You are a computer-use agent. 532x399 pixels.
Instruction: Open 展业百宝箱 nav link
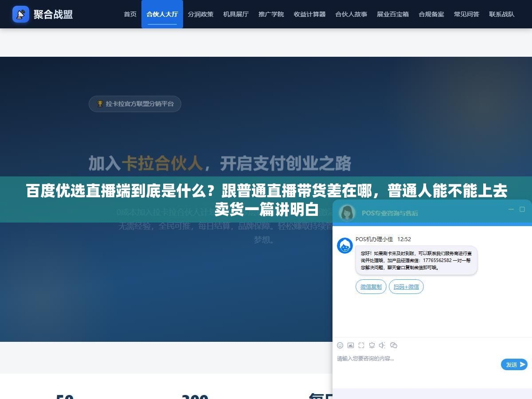point(393,14)
